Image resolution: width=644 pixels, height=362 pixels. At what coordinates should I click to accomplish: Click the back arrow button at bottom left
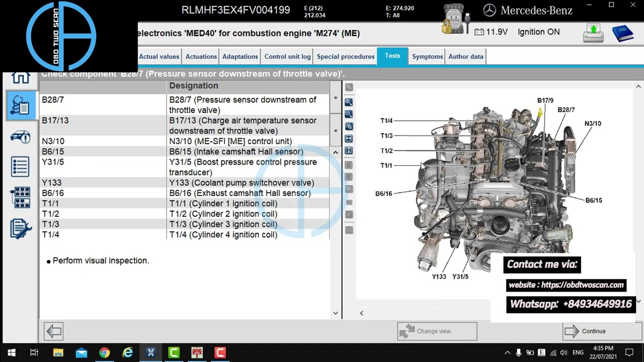53,331
